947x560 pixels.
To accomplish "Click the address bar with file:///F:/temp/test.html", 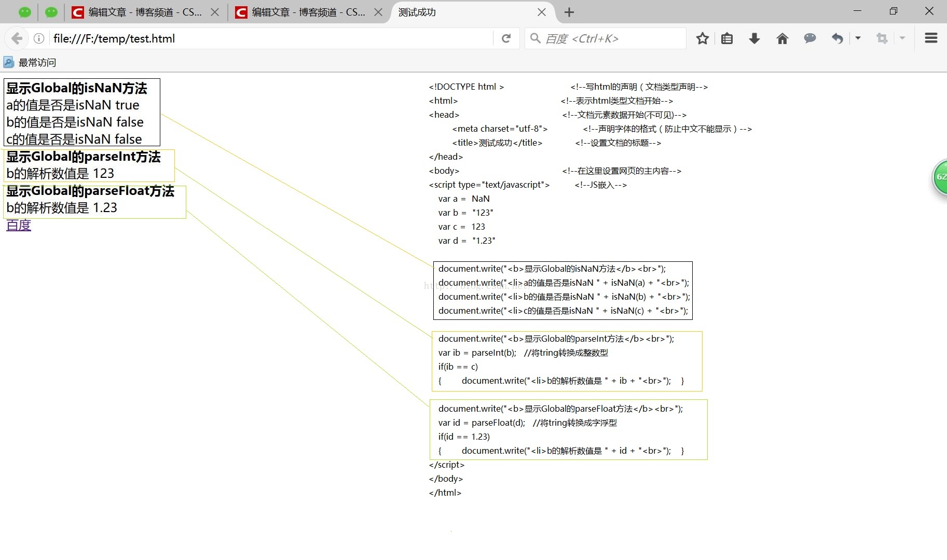I will coord(270,38).
